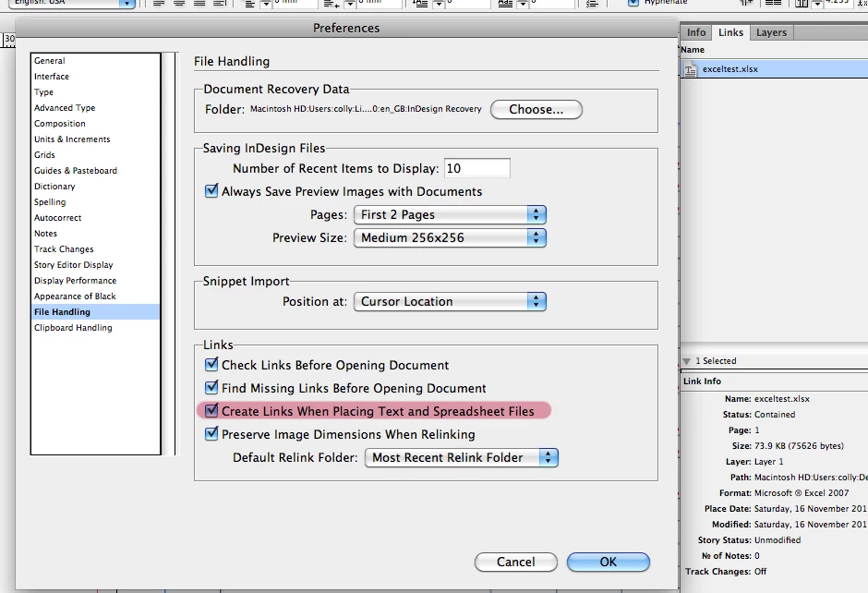Open the Type preferences category

pyautogui.click(x=95, y=92)
